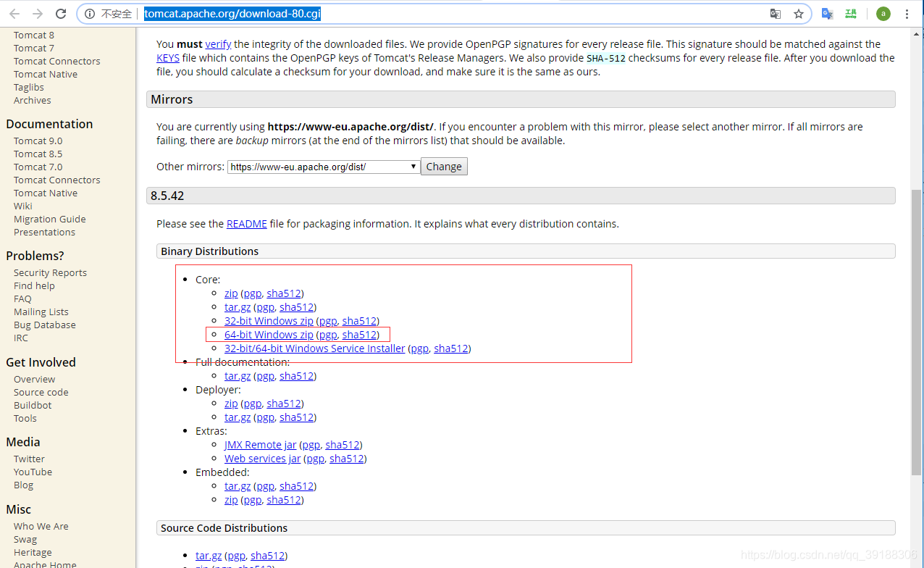Open the Twitter link
The width and height of the screenshot is (924, 568).
30,459
